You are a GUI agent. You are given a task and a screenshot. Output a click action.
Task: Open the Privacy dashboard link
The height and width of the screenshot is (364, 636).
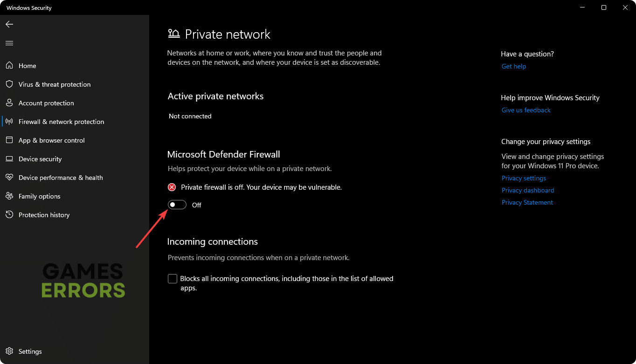tap(528, 190)
